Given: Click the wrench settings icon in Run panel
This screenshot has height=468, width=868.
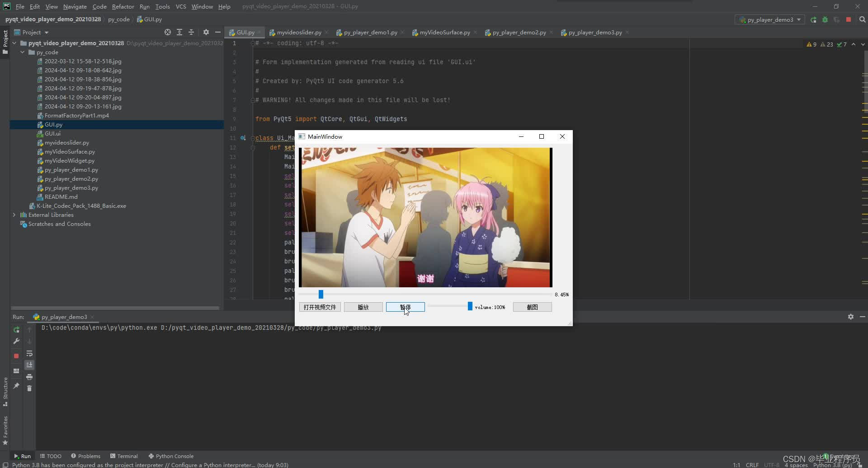Looking at the screenshot, I should [x=16, y=341].
